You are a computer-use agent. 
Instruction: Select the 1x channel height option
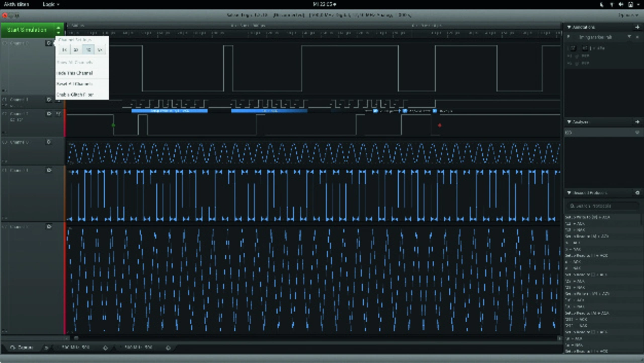64,49
